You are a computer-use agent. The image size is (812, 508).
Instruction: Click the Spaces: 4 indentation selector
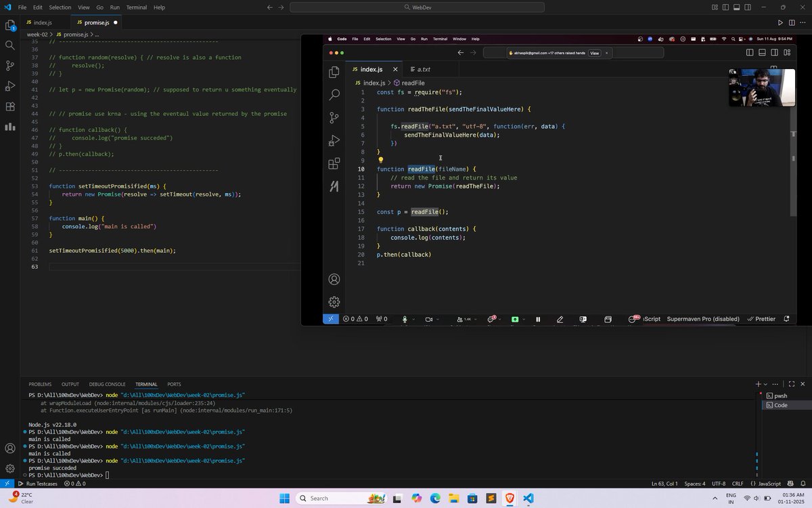point(694,484)
